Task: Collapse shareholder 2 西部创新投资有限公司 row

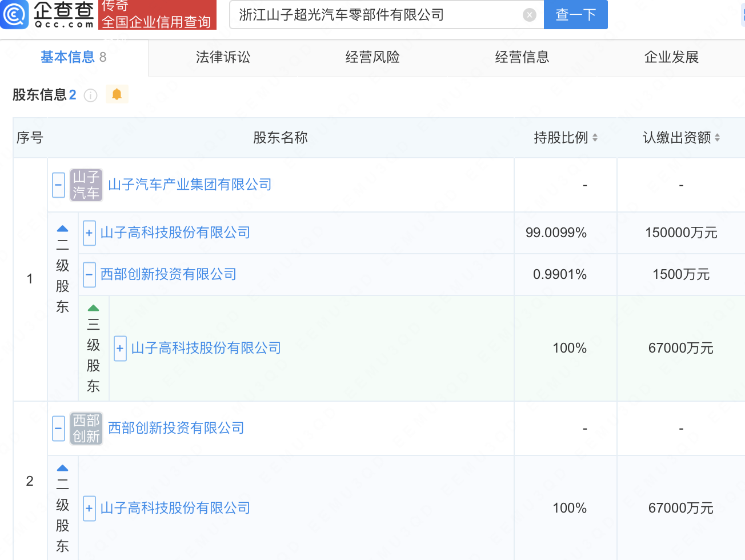Action: (58, 429)
